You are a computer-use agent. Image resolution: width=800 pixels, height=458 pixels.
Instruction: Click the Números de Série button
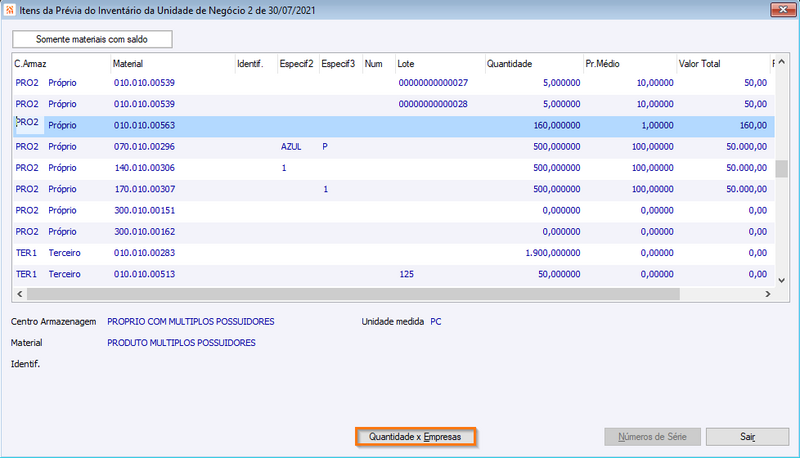(652, 437)
